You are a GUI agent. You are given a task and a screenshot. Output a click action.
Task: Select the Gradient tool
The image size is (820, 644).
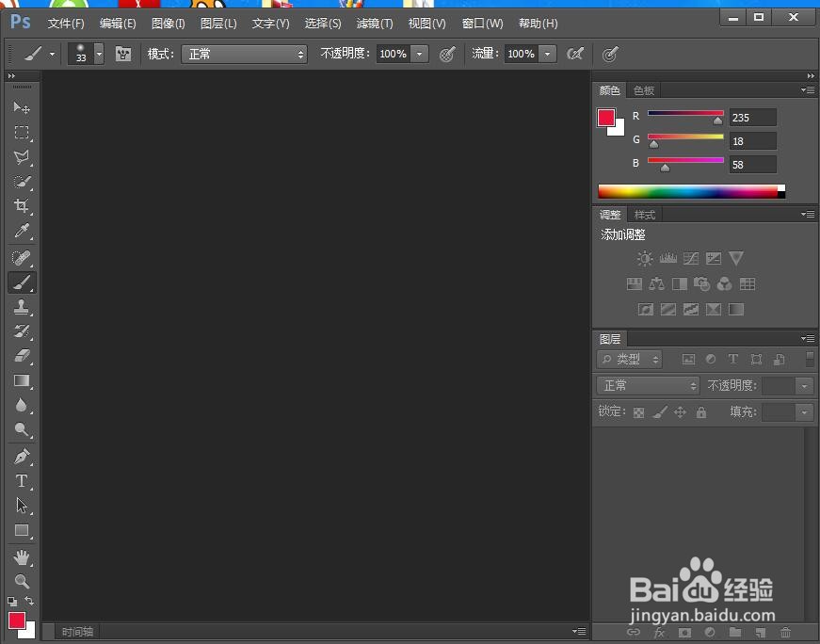(x=22, y=380)
